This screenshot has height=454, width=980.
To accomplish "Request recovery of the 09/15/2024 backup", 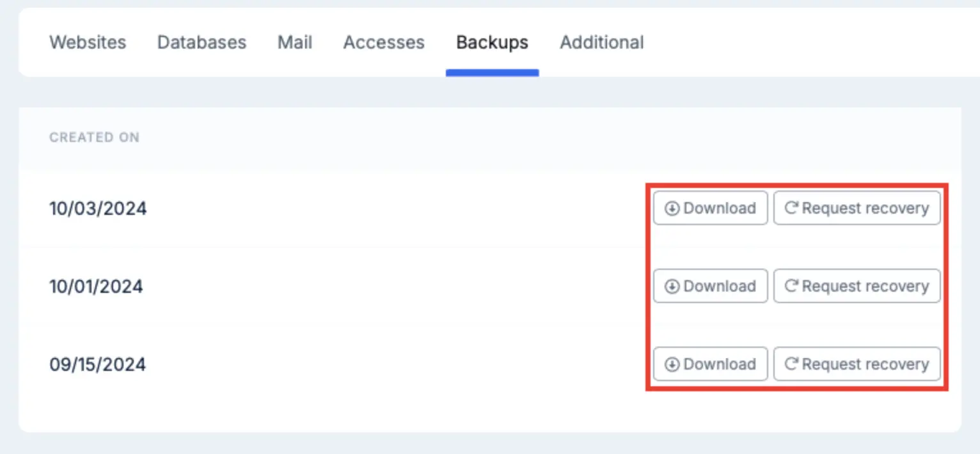I will 857,364.
